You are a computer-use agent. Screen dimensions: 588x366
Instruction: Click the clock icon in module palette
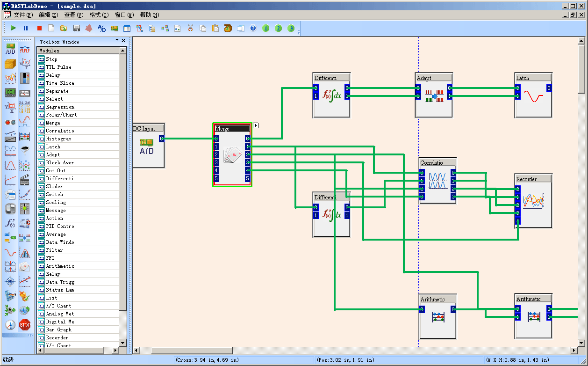[10, 324]
